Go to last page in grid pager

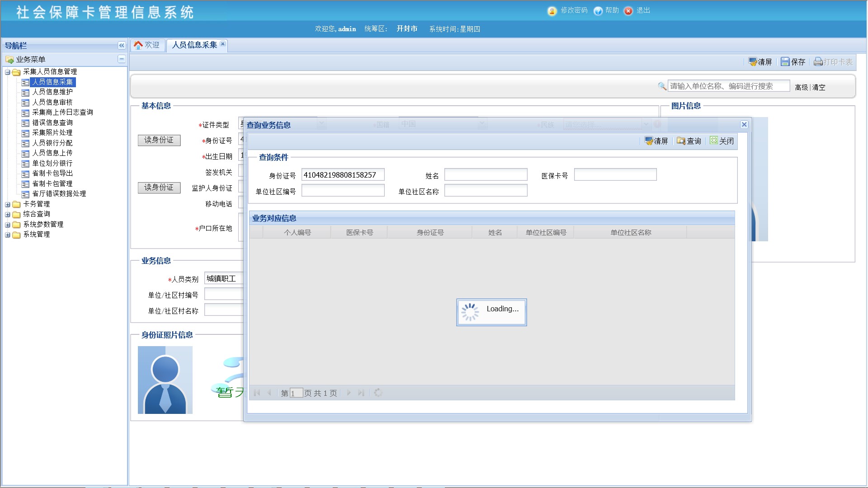[361, 393]
